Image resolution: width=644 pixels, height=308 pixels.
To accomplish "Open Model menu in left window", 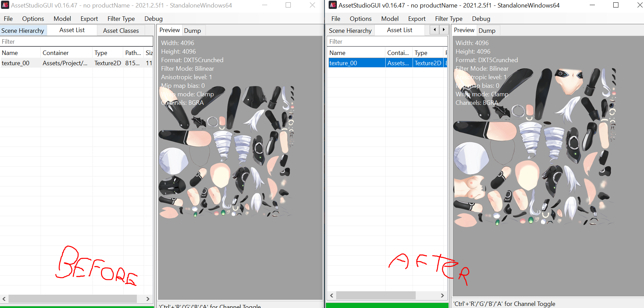I will click(x=62, y=18).
